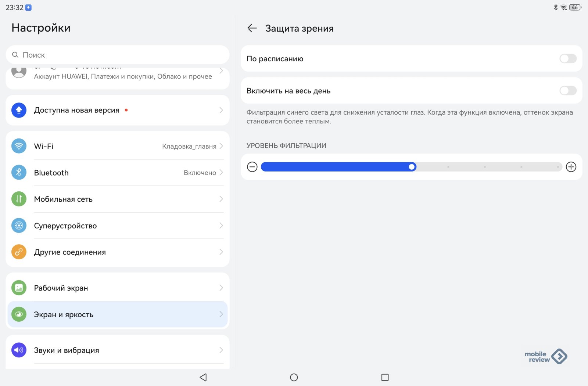This screenshot has width=588, height=386.
Task: Tap the Bluetooth icon in settings list
Action: (19, 173)
